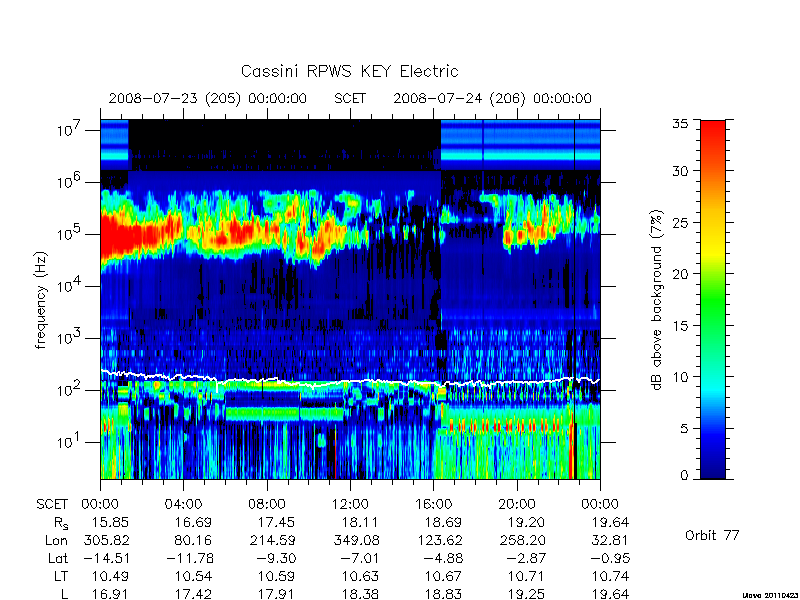Click the Lat value '-9.30'

[x=276, y=559]
